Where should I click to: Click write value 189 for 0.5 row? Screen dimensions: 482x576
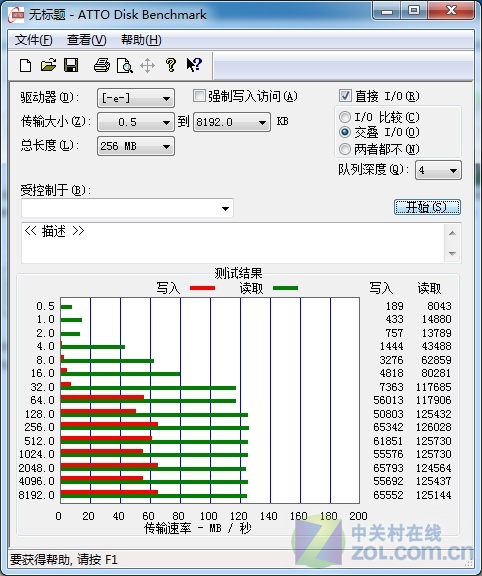point(395,306)
